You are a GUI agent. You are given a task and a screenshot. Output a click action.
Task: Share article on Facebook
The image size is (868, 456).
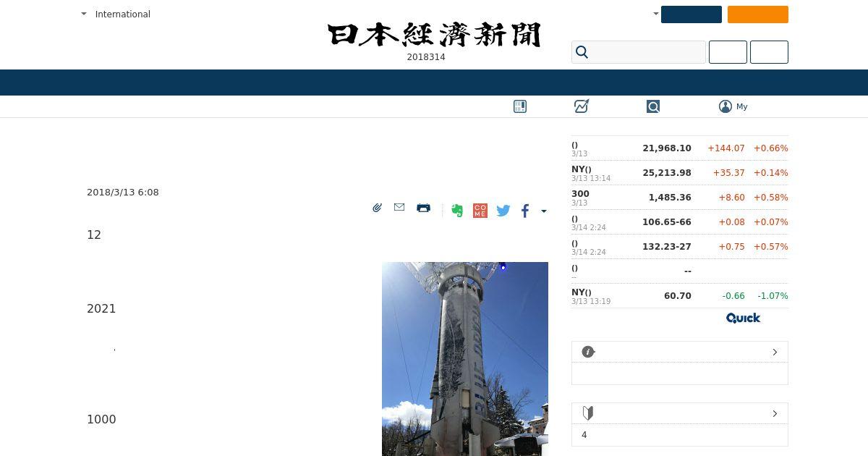(x=525, y=211)
